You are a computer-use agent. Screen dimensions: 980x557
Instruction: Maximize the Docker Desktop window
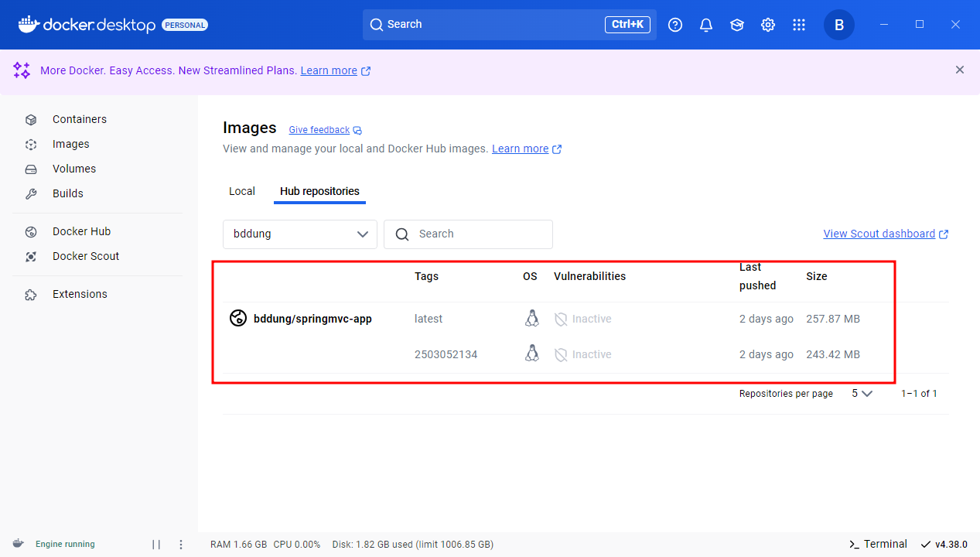[920, 25]
